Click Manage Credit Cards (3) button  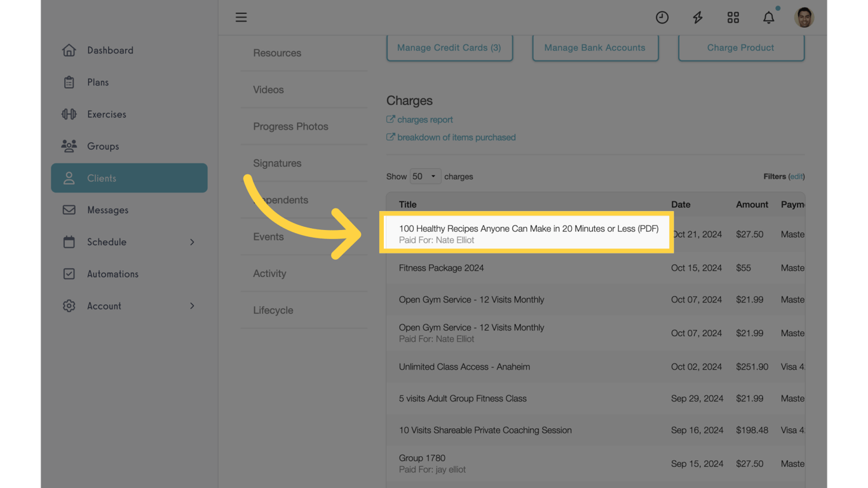click(x=449, y=48)
